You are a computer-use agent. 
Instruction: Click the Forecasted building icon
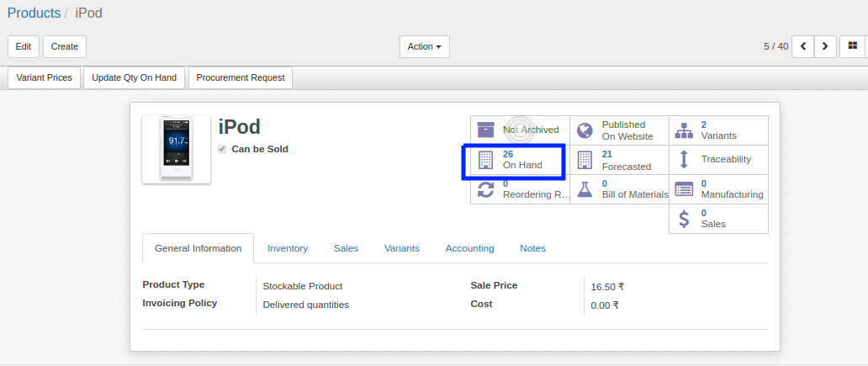[585, 160]
